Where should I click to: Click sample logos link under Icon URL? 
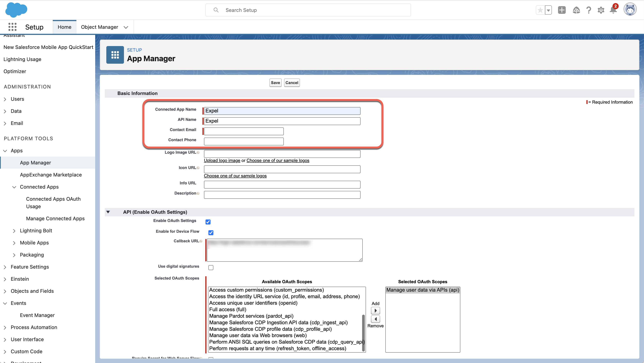[x=235, y=176]
